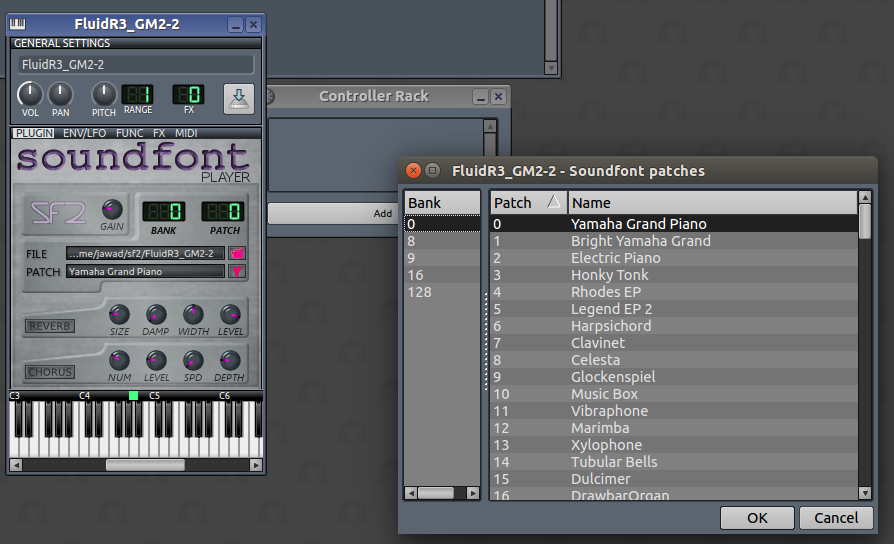
Task: Click the chorus NUM knob
Action: point(119,360)
